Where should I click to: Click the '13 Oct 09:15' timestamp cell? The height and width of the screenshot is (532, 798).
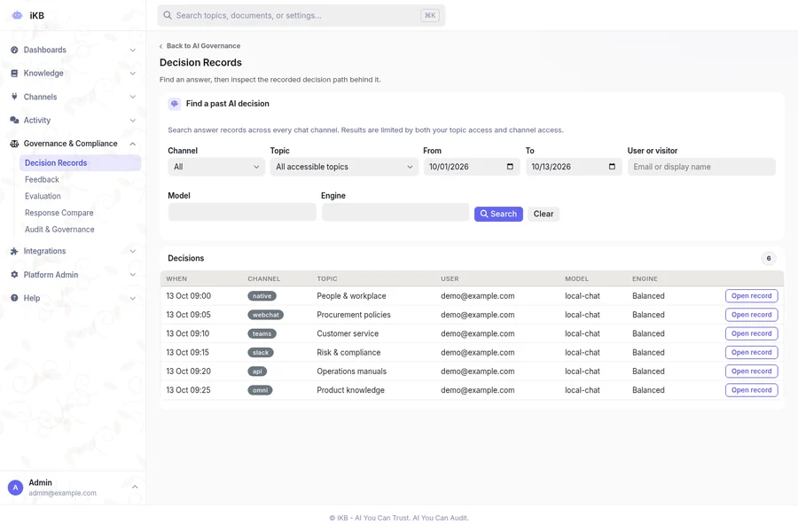tap(187, 352)
